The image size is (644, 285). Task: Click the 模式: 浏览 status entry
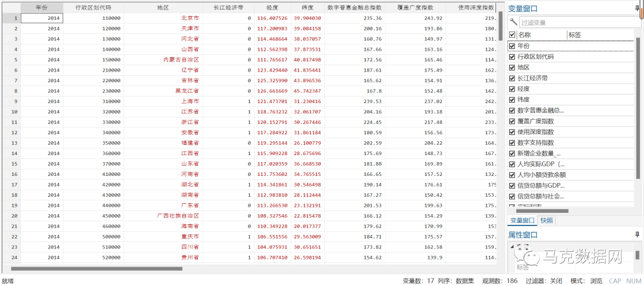pyautogui.click(x=586, y=281)
